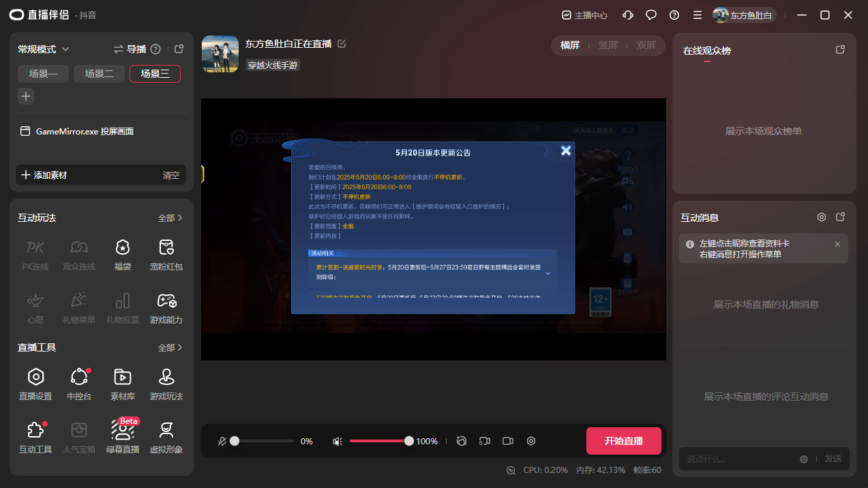Viewport: 868px width, 488px height.
Task: Open 直播设置 live settings
Action: point(35,384)
